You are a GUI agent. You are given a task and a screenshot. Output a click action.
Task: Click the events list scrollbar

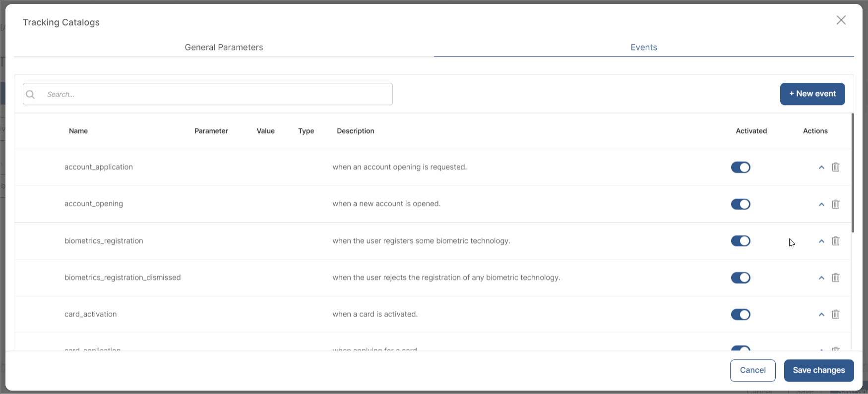click(x=853, y=173)
